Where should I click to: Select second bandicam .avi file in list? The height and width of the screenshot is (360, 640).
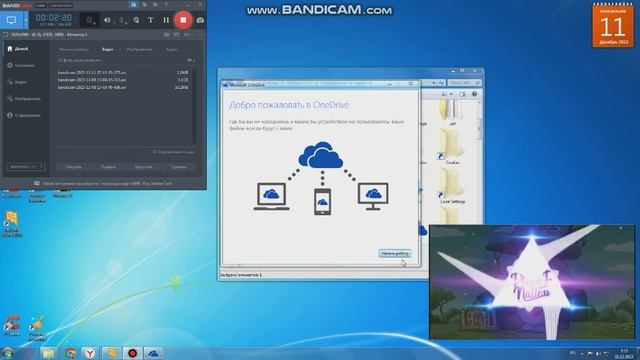[x=123, y=80]
